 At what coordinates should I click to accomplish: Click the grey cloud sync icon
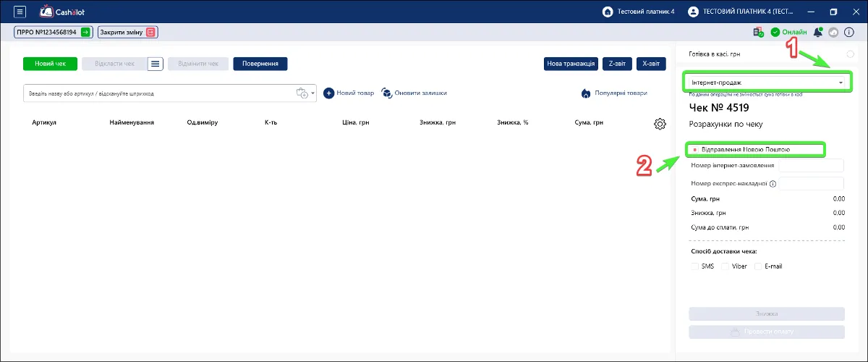click(833, 32)
